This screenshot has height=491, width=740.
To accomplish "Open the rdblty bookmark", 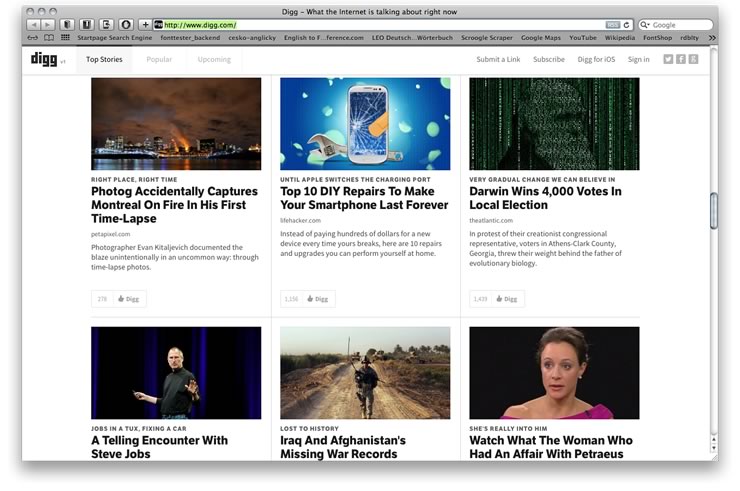I will point(690,37).
